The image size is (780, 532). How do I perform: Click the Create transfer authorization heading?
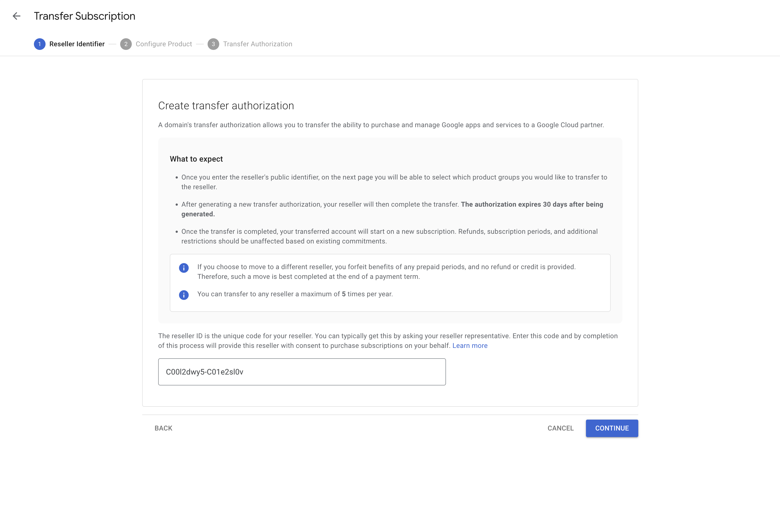click(226, 105)
